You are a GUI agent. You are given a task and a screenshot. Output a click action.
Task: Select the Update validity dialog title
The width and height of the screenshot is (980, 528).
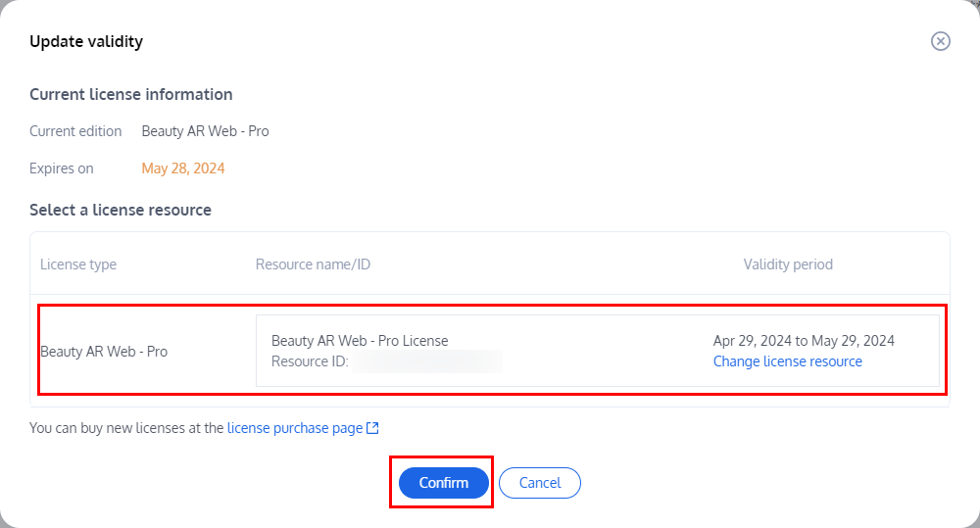(86, 42)
